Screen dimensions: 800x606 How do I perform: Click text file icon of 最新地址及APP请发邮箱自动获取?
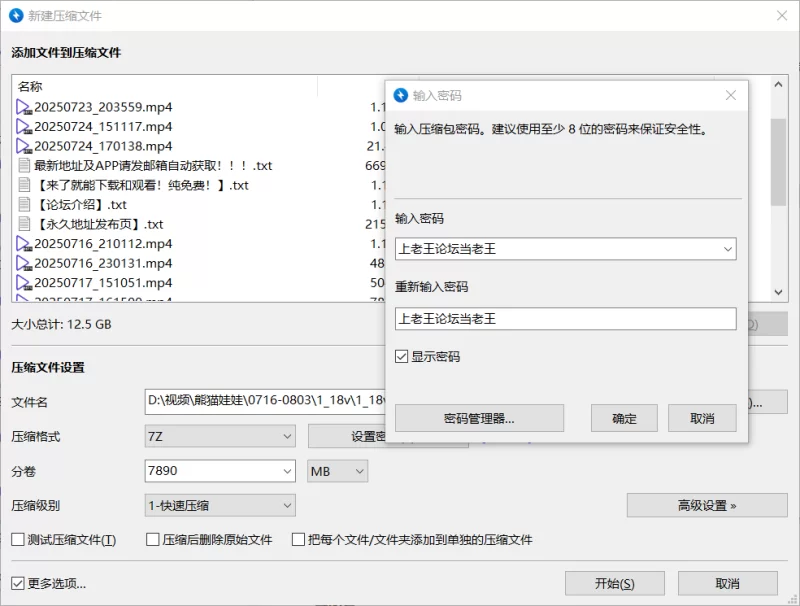coord(24,165)
